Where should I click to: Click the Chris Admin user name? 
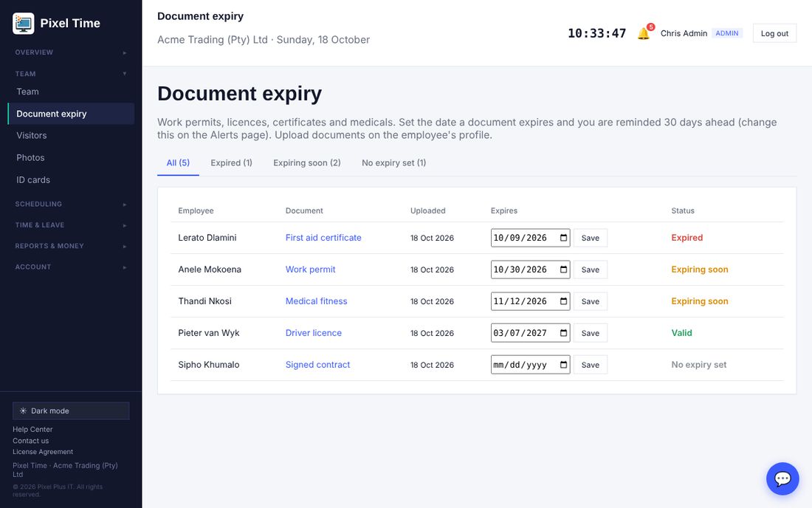coord(684,33)
